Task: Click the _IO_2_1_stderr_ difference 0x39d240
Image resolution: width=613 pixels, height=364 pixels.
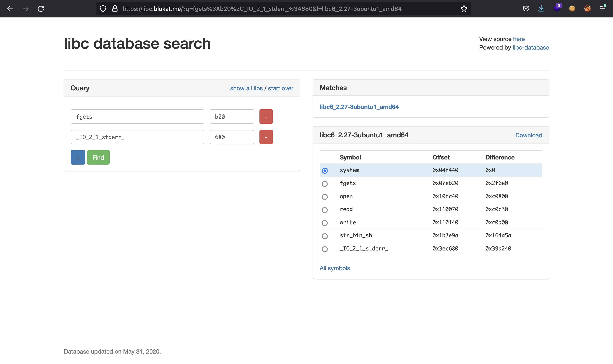Action: pyautogui.click(x=498, y=249)
